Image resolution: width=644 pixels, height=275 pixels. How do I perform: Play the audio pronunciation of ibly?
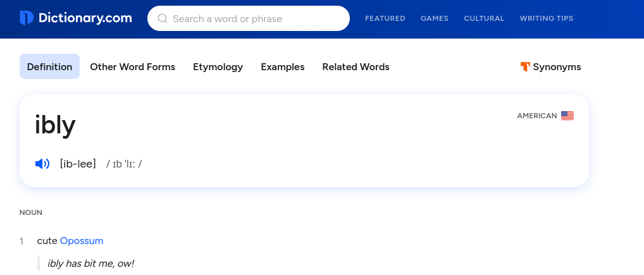42,164
